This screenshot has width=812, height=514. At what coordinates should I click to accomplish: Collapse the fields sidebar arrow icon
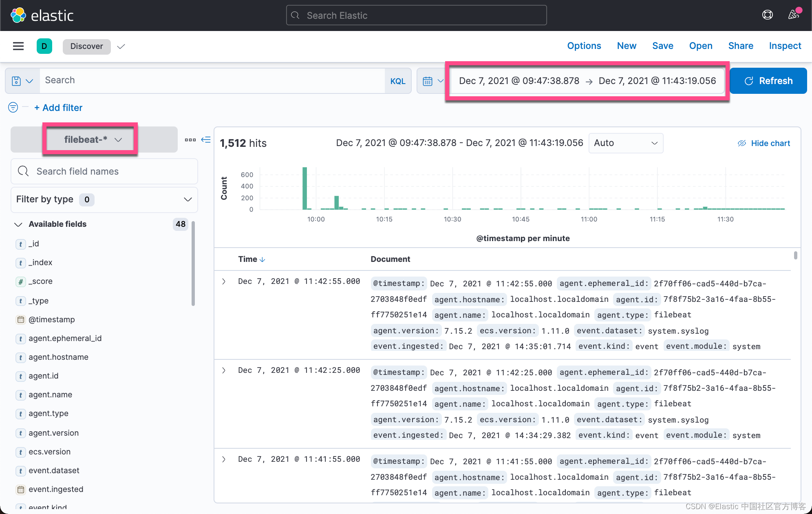[x=206, y=140]
